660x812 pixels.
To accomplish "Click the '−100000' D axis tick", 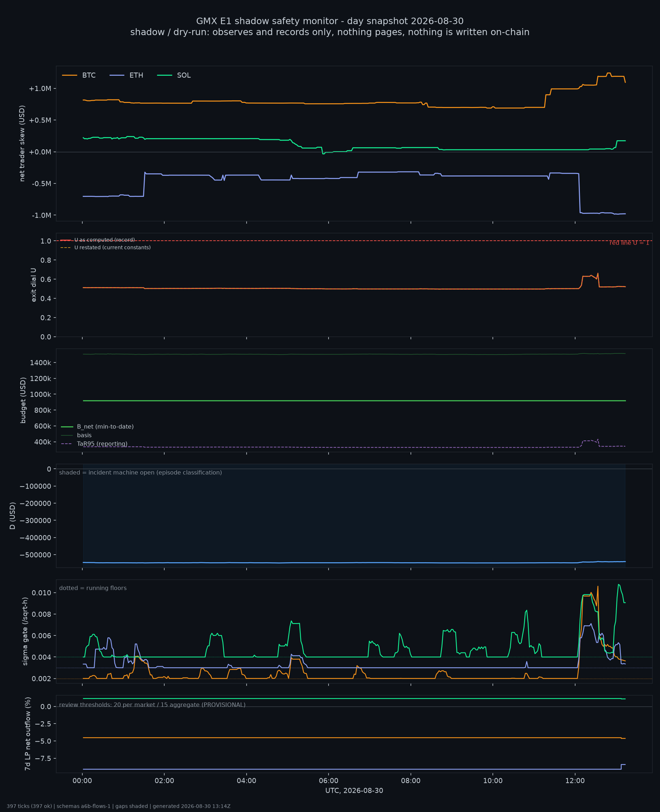I will click(x=36, y=486).
